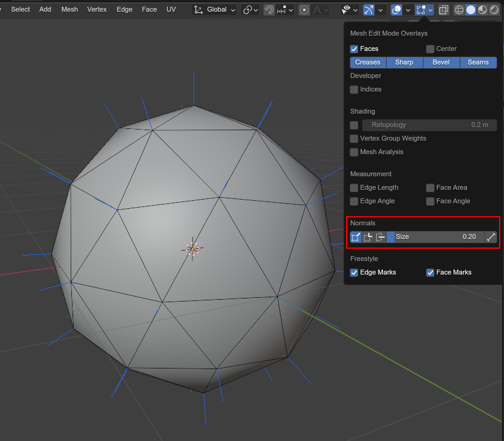Image resolution: width=504 pixels, height=441 pixels.
Task: Uncheck Edge Marks freestyle checkbox
Action: click(354, 272)
